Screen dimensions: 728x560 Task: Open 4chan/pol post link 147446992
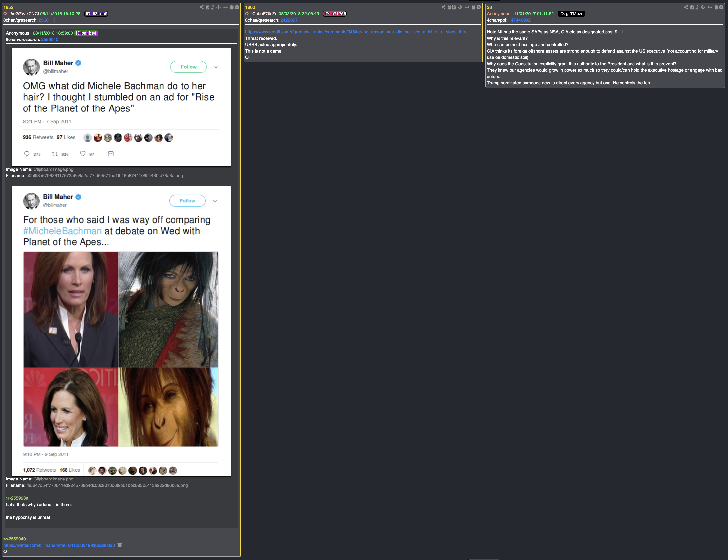point(519,20)
